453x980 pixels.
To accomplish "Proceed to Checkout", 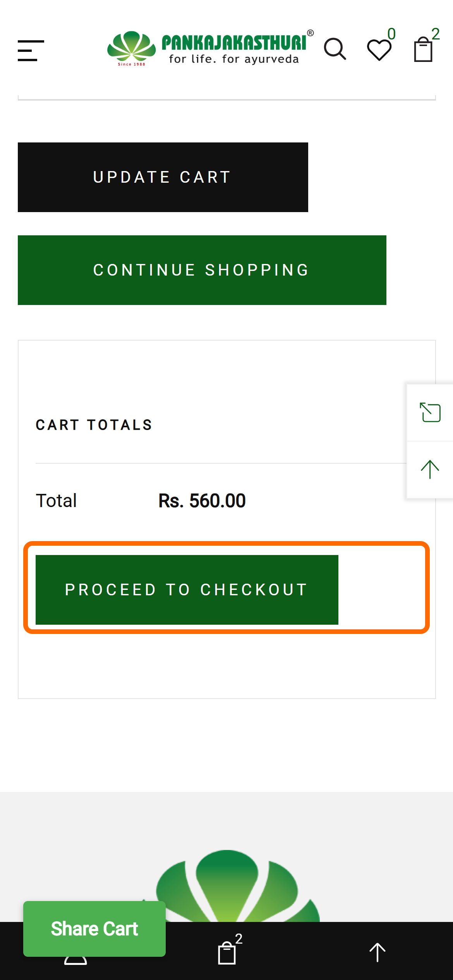I will (x=187, y=590).
